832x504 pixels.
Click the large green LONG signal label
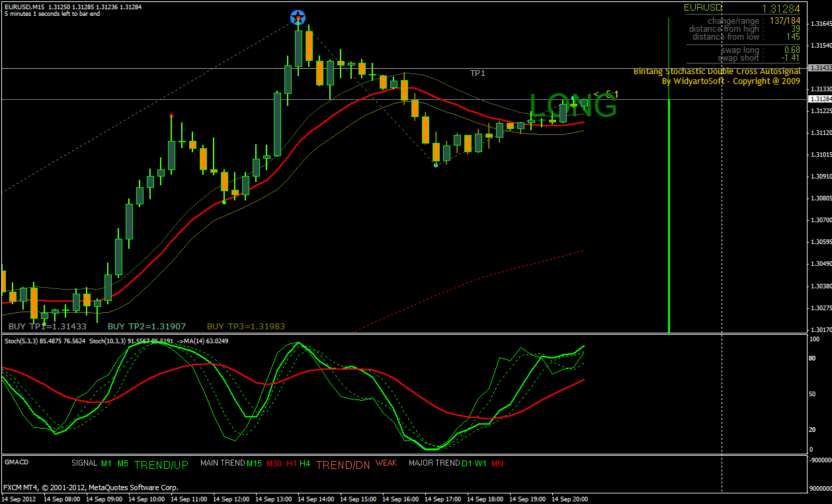[x=573, y=106]
